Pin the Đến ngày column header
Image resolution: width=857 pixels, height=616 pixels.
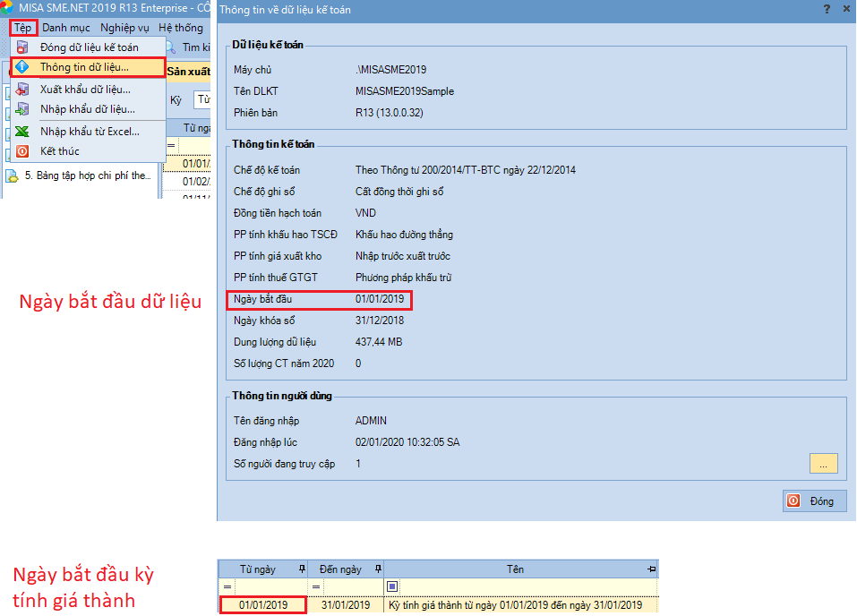[x=377, y=569]
